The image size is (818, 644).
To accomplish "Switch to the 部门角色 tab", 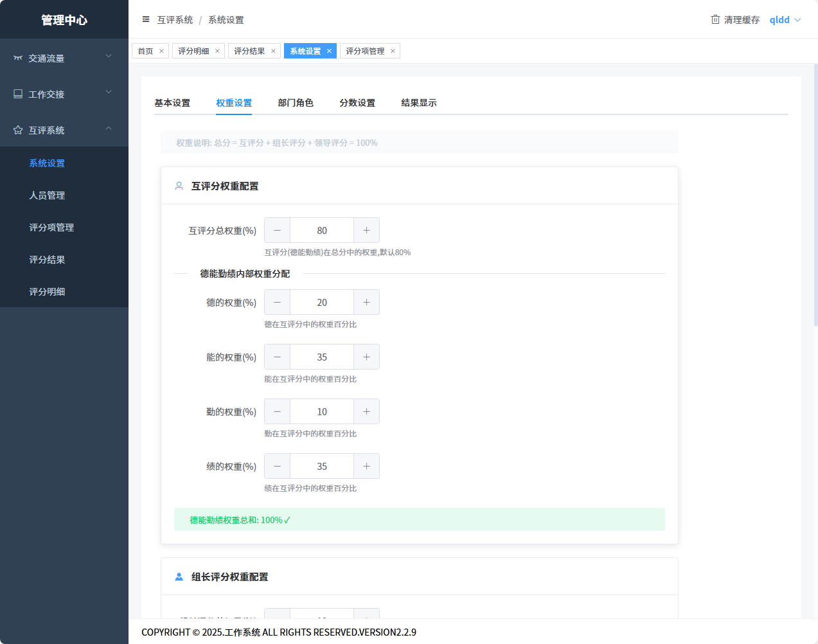I will (x=296, y=103).
